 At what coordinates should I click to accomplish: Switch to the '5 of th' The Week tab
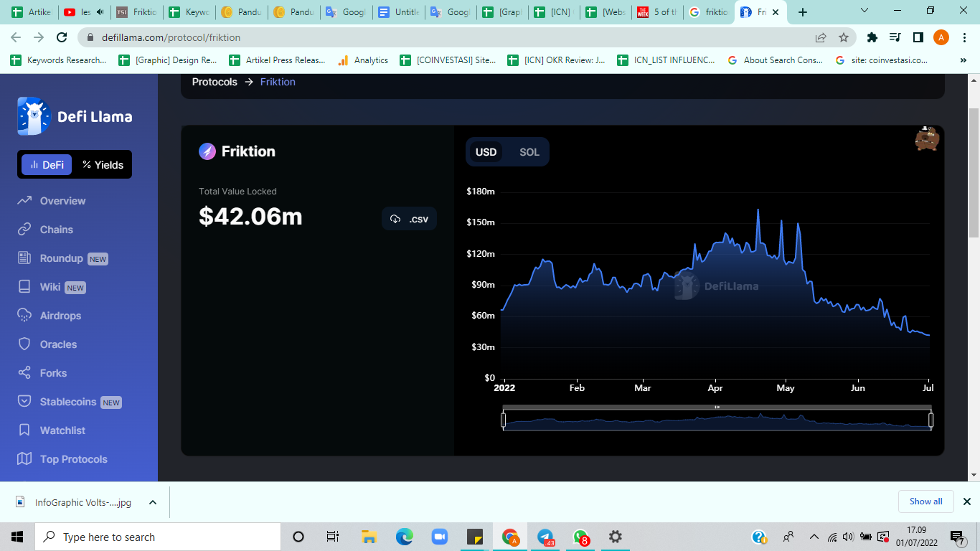point(657,12)
